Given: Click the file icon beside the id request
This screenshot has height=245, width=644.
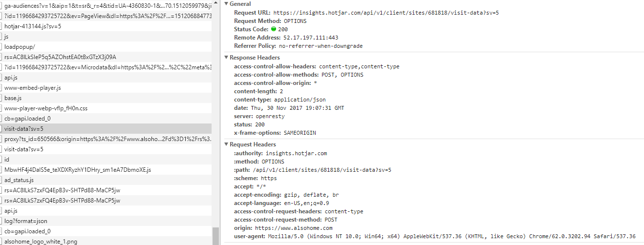Looking at the screenshot, I should 1,160.
